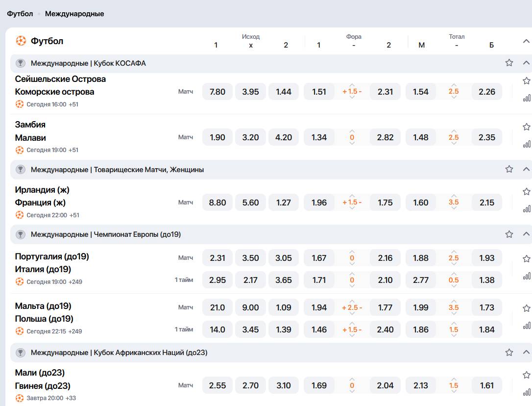Go to Футбол in the breadcrumb
Image resolution: width=532 pixels, height=406 pixels.
point(20,14)
